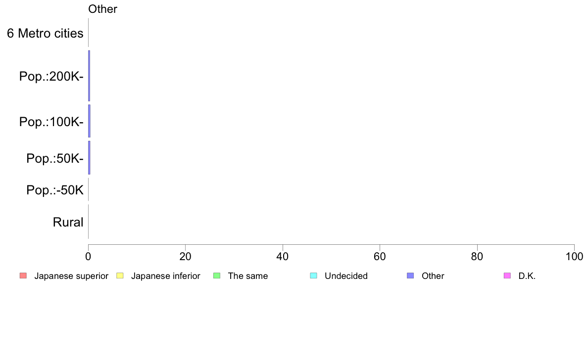This screenshot has height=364, width=588.
Task: Click the green The same legend swatch
Action: click(x=217, y=276)
